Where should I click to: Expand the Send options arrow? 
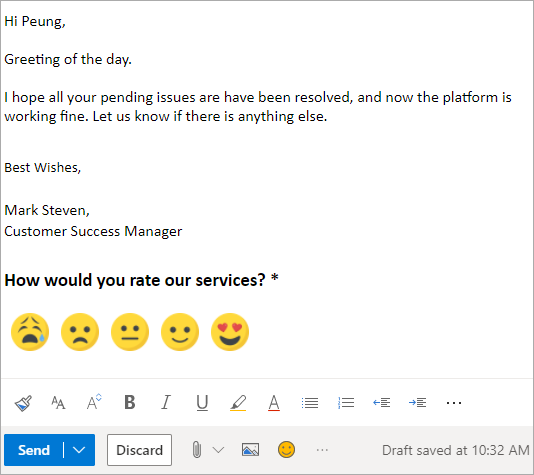click(x=79, y=450)
